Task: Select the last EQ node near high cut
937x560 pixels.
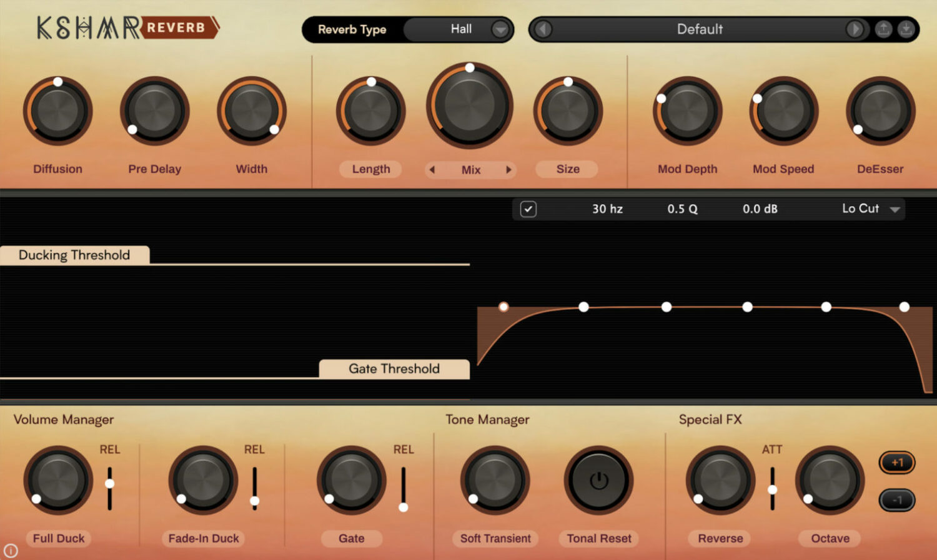Action: (904, 307)
